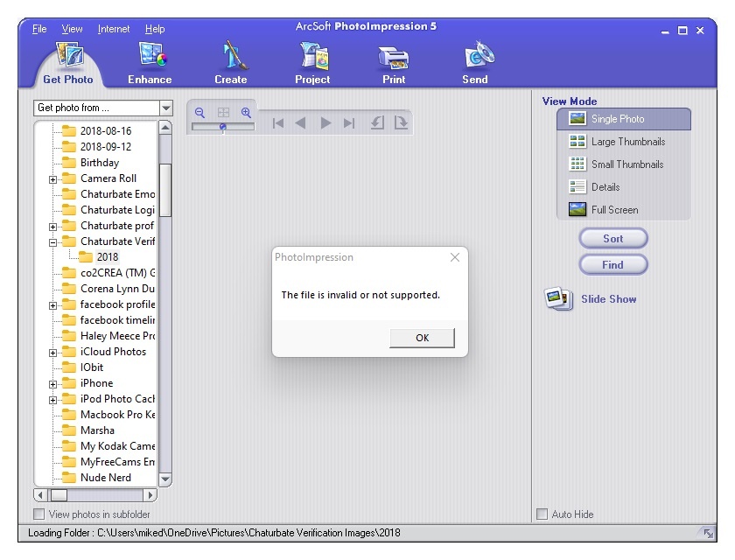This screenshot has height=560, width=735.
Task: Dismiss the invalid file dialog with OK
Action: (x=422, y=338)
